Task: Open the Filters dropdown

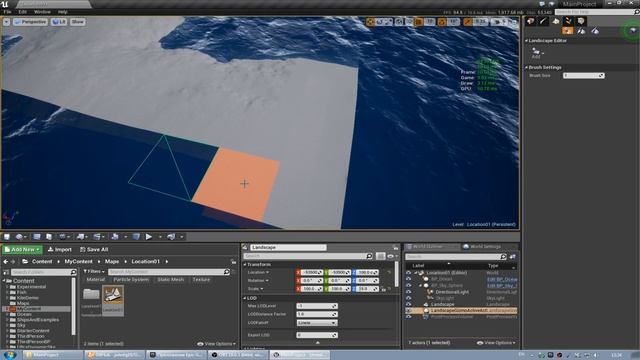Action: (94, 271)
